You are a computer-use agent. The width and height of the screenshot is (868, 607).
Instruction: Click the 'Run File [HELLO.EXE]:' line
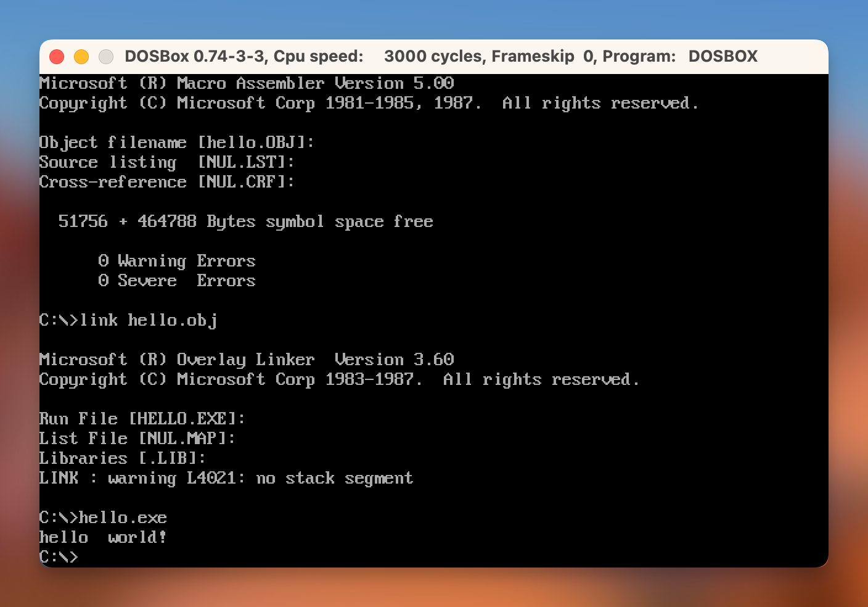[x=142, y=419]
